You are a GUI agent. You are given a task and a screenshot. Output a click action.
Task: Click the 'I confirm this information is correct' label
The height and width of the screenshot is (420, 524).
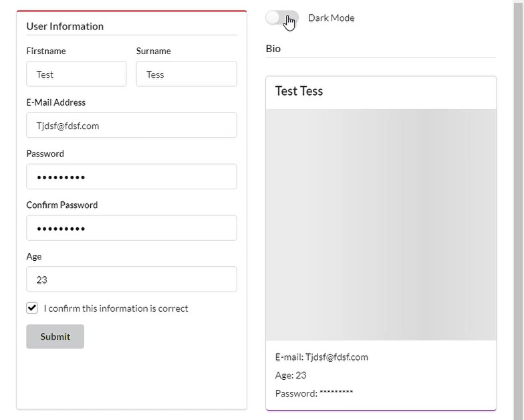pos(116,308)
